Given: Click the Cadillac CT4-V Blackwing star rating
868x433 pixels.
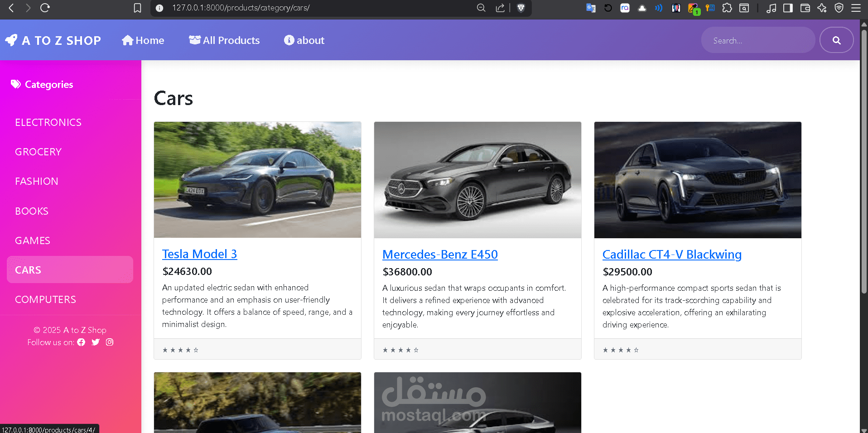Looking at the screenshot, I should point(621,350).
